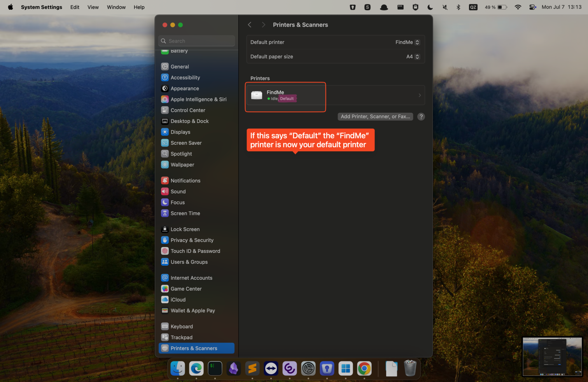Open Sublime Text from the Dock
The height and width of the screenshot is (382, 588).
(252, 368)
